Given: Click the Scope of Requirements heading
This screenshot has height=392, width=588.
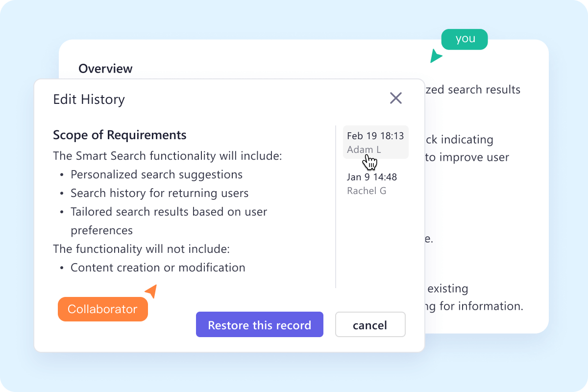Looking at the screenshot, I should point(120,135).
